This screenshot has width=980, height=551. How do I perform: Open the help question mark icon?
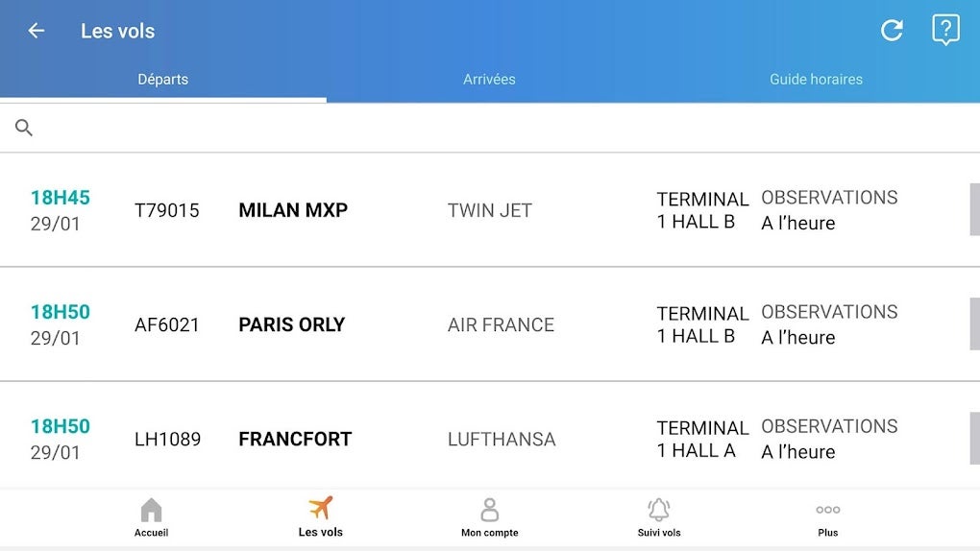pos(945,30)
